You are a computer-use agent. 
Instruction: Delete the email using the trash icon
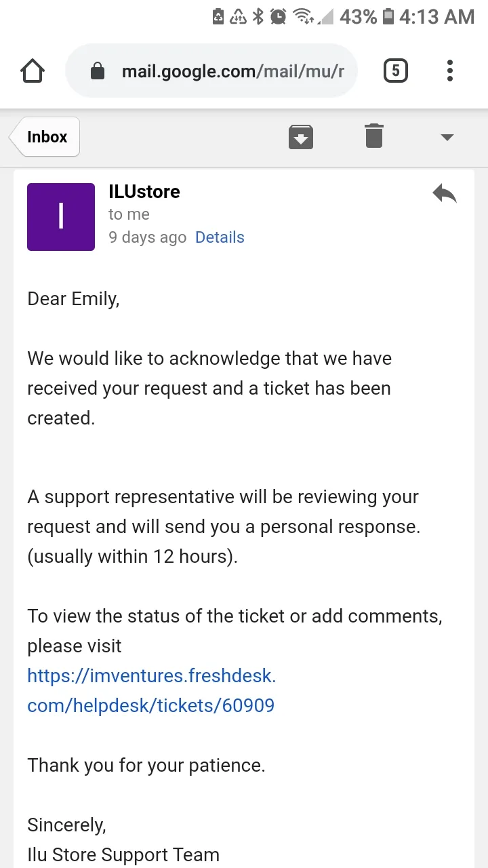(374, 136)
